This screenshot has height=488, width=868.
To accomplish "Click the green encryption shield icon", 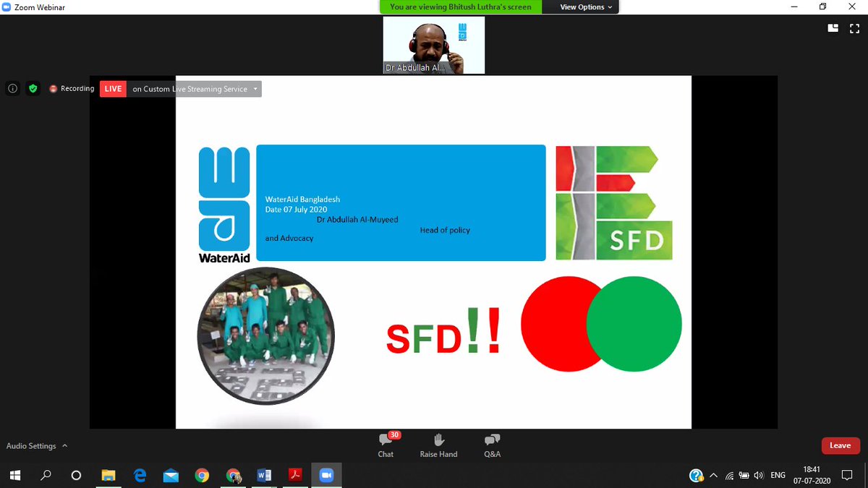I will [33, 89].
